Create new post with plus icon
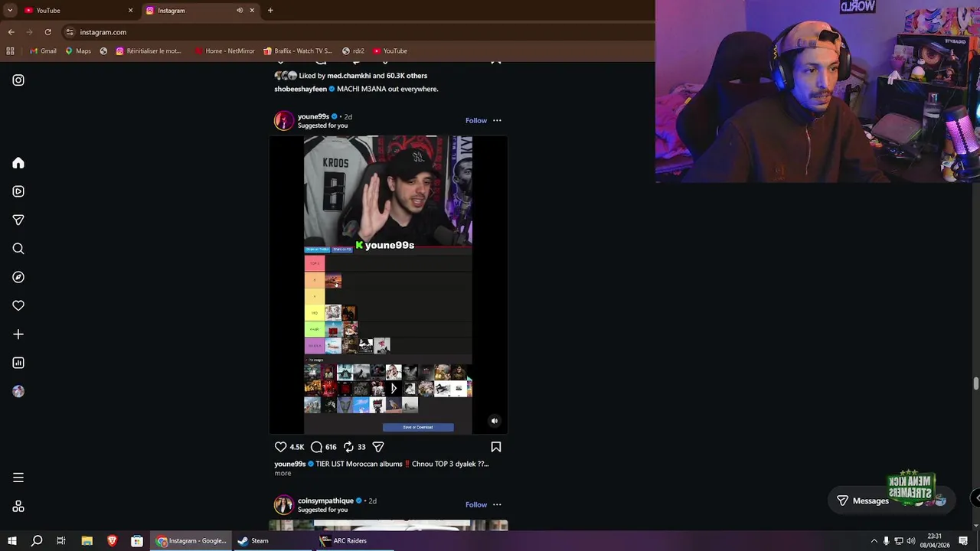Screen dimensions: 980x551 pyautogui.click(x=18, y=334)
